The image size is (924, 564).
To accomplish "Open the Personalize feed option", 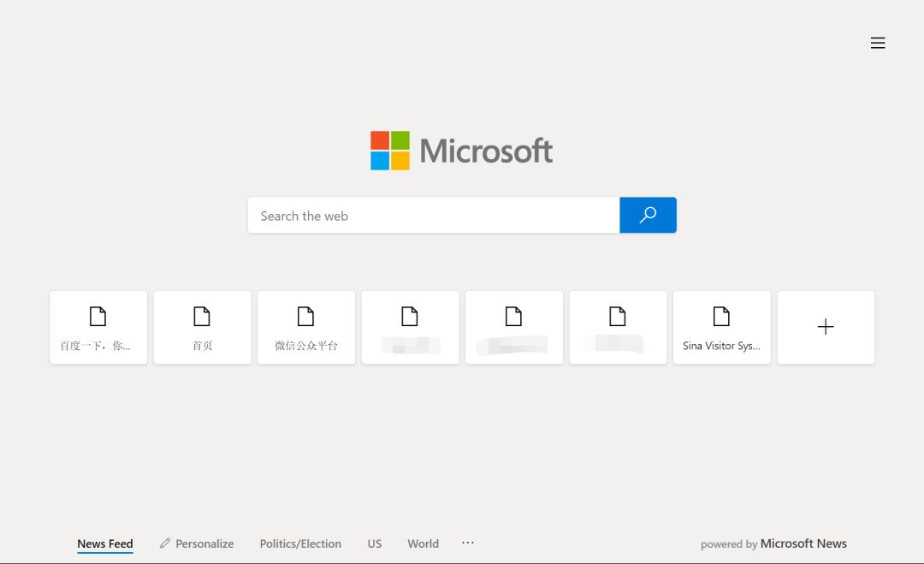I will (204, 543).
